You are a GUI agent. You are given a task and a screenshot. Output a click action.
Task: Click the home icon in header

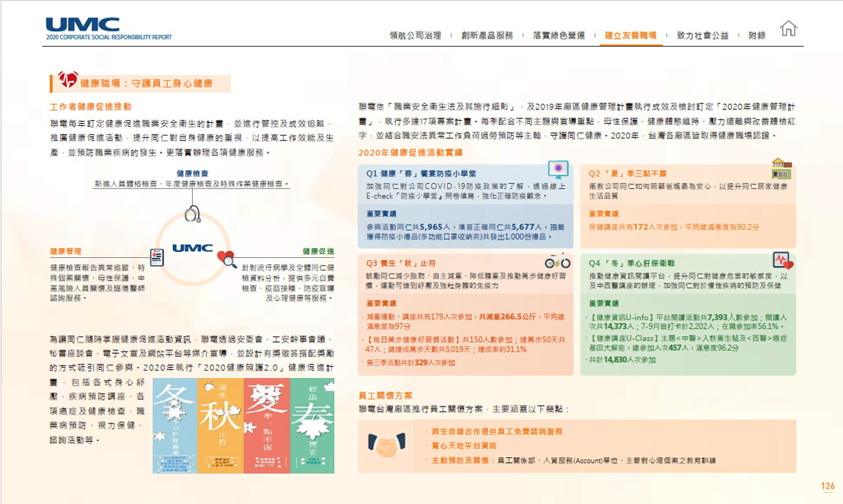click(789, 29)
